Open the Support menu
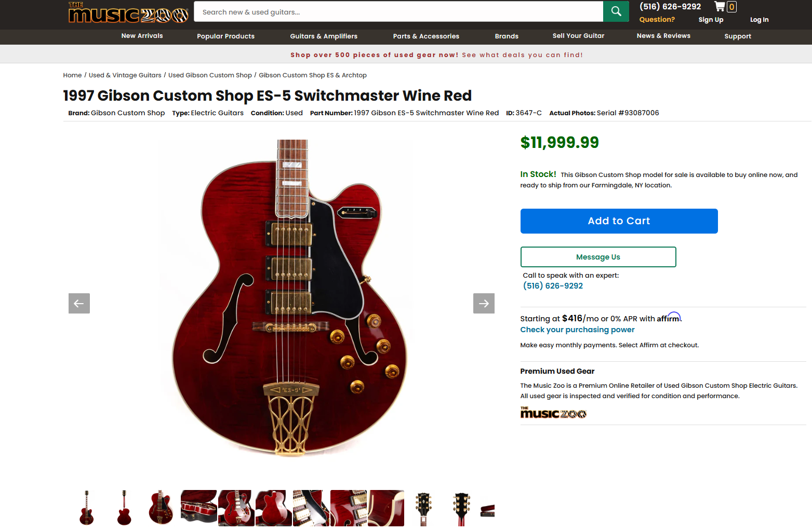The width and height of the screenshot is (812, 531). pyautogui.click(x=738, y=36)
